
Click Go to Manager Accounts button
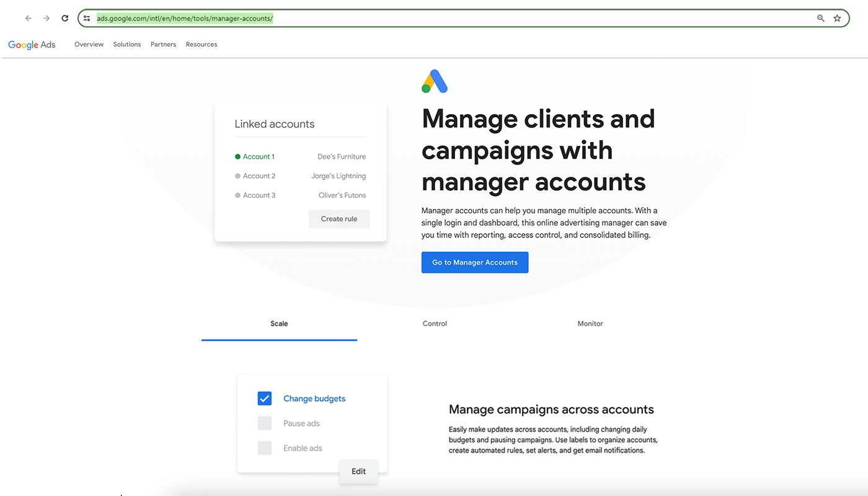[475, 262]
